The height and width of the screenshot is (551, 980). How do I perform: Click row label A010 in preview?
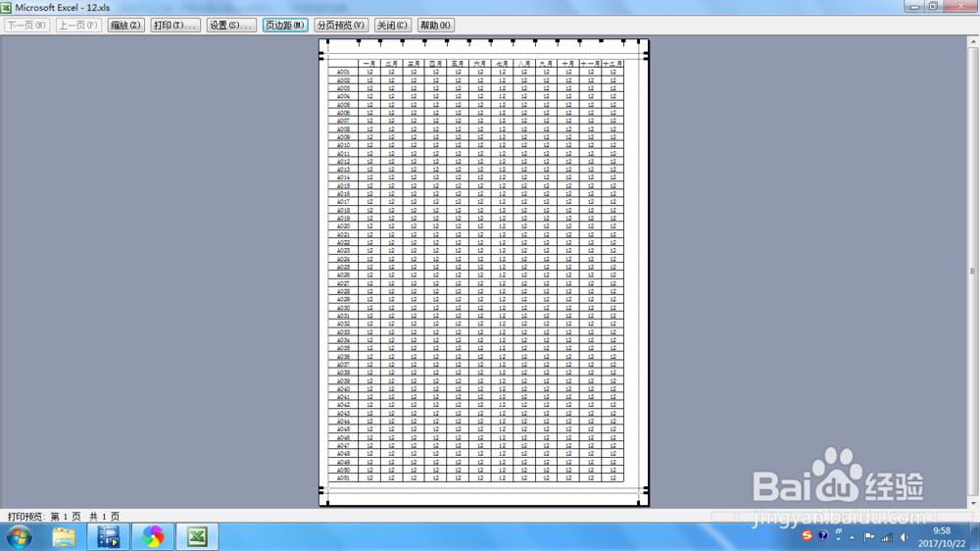(343, 145)
